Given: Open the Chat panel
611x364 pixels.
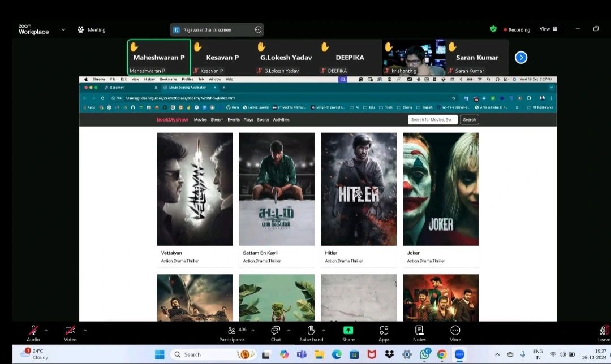Looking at the screenshot, I should click(x=276, y=331).
